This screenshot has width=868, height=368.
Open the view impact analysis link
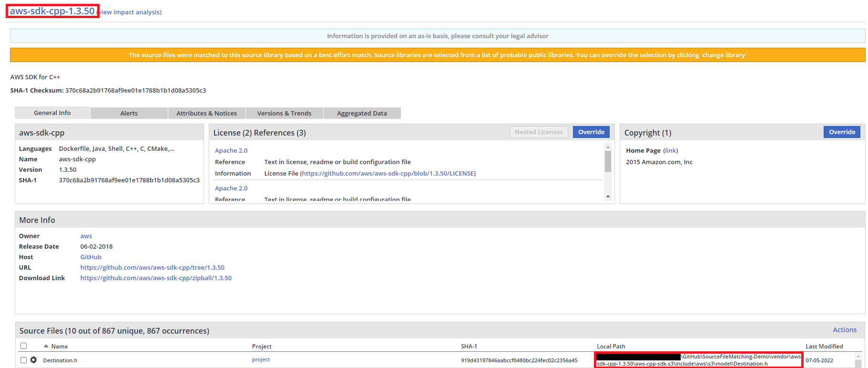pyautogui.click(x=131, y=12)
